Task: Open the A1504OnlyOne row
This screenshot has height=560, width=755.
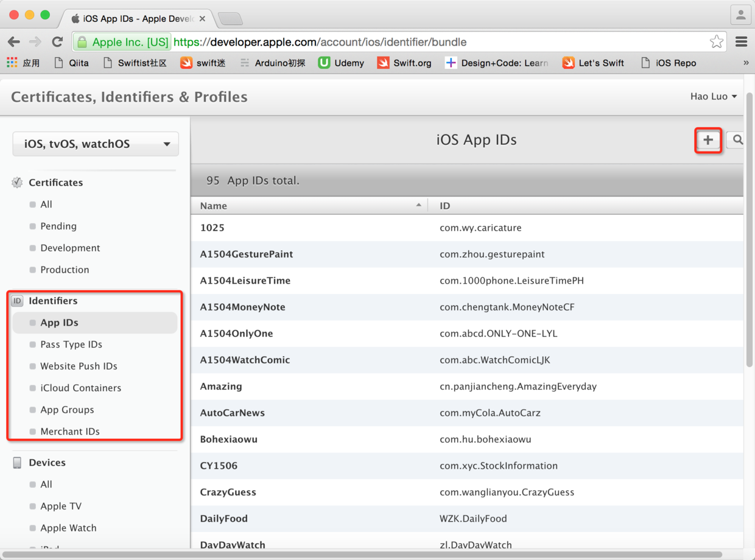Action: click(x=467, y=334)
